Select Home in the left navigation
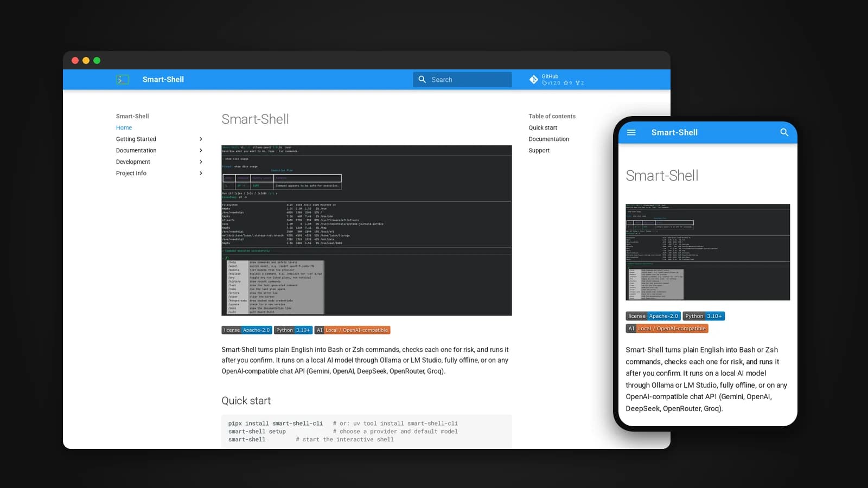This screenshot has width=868, height=488. point(124,128)
